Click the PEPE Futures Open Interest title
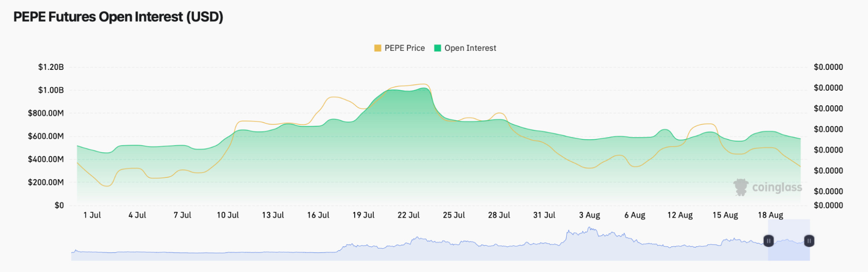Viewport: 868px width, 272px height. (118, 17)
